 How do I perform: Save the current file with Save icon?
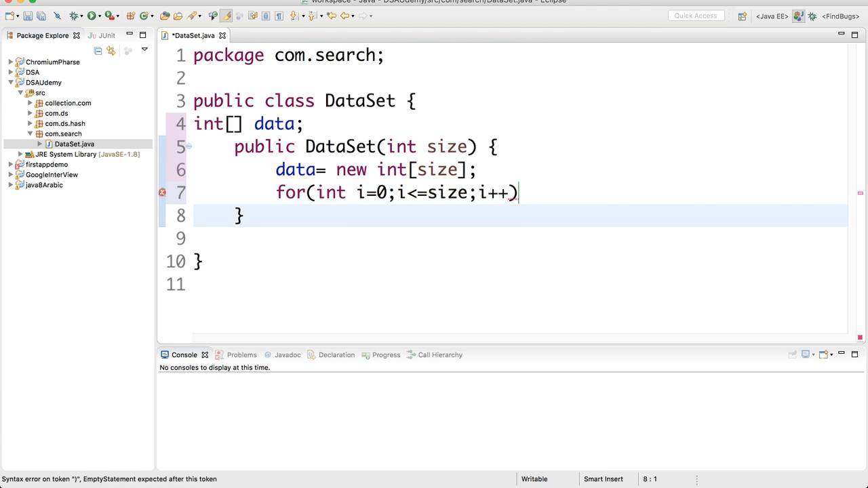point(28,16)
